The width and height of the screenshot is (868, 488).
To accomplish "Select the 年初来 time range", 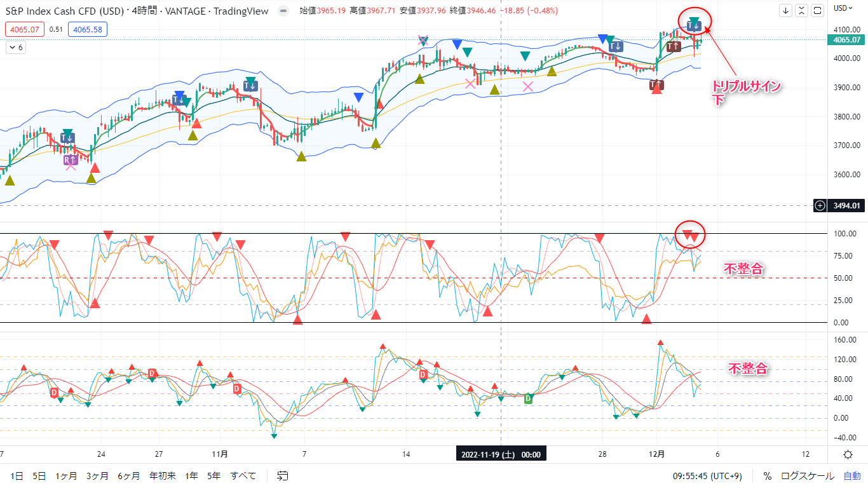I will pyautogui.click(x=162, y=476).
